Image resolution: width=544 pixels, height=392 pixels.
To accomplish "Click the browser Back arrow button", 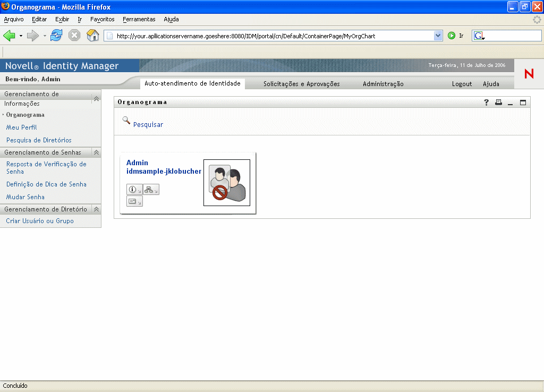I will pos(9,36).
